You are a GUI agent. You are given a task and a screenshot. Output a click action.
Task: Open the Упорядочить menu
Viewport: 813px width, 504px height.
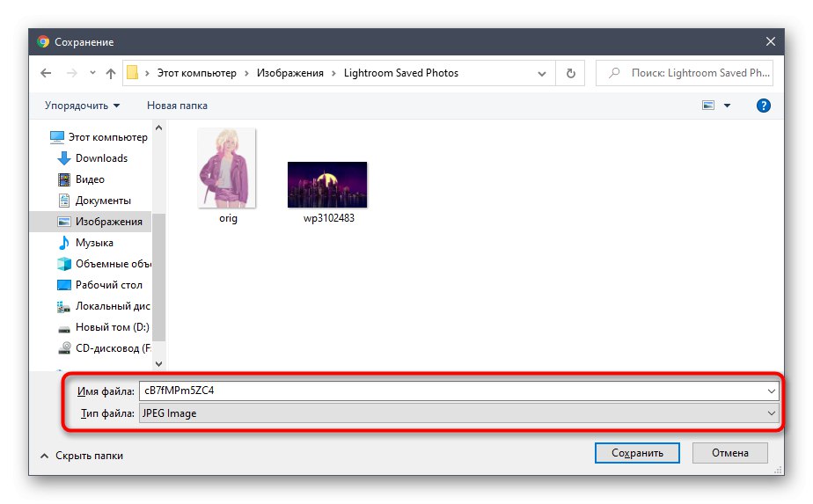(82, 106)
